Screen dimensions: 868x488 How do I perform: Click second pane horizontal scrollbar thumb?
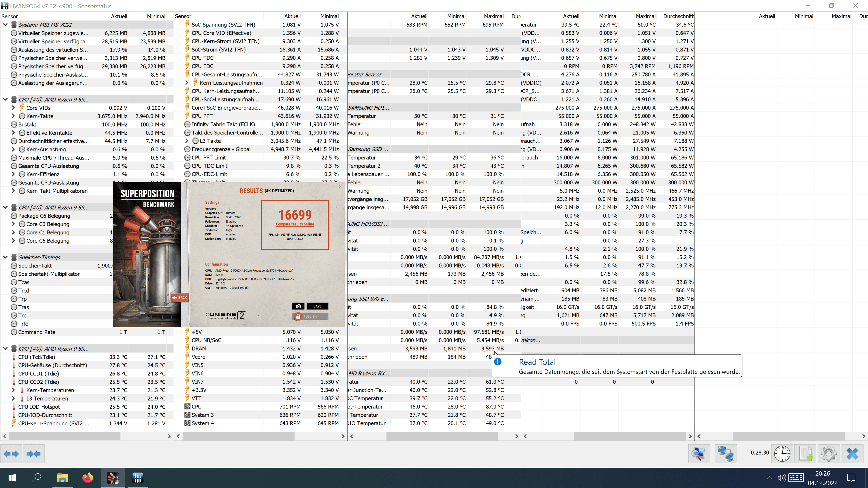tap(238, 436)
